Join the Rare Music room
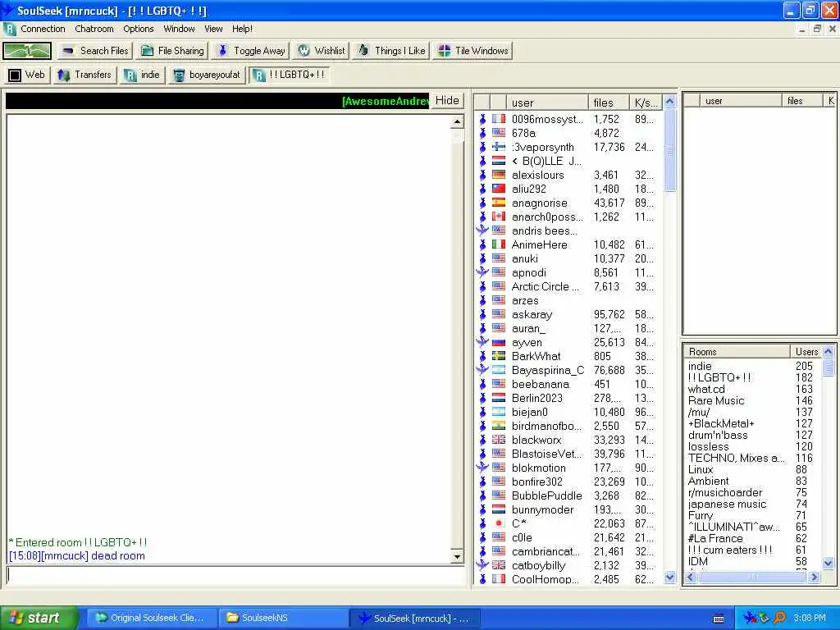The height and width of the screenshot is (630, 840). click(715, 400)
